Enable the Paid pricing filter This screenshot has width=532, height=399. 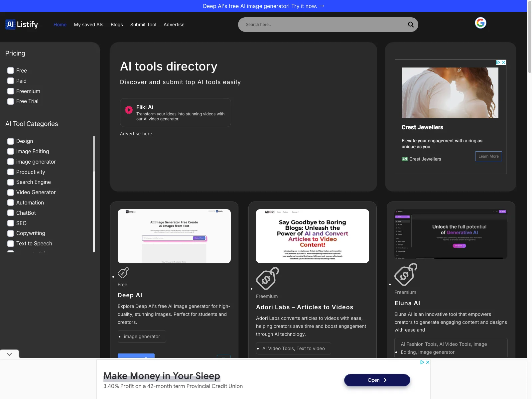(x=11, y=81)
